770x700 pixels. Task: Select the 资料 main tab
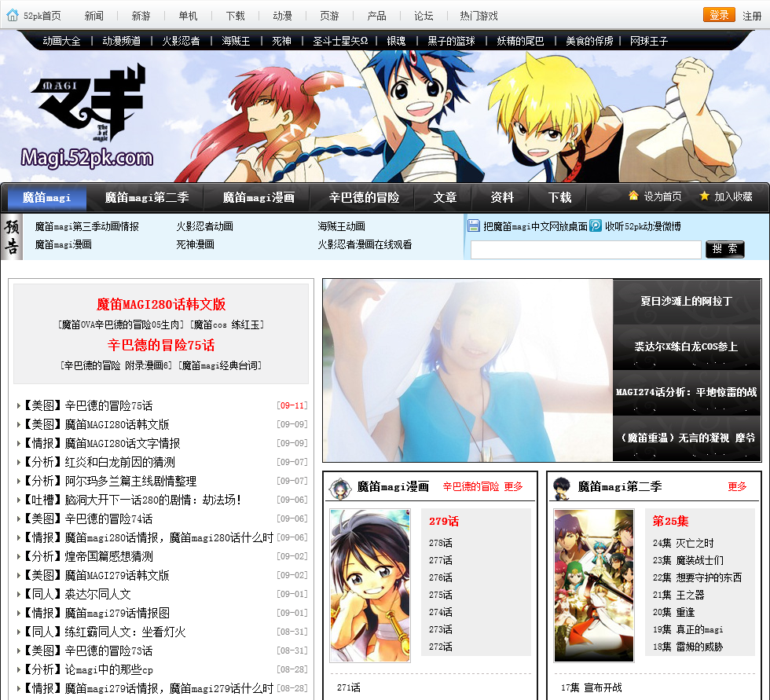point(502,197)
